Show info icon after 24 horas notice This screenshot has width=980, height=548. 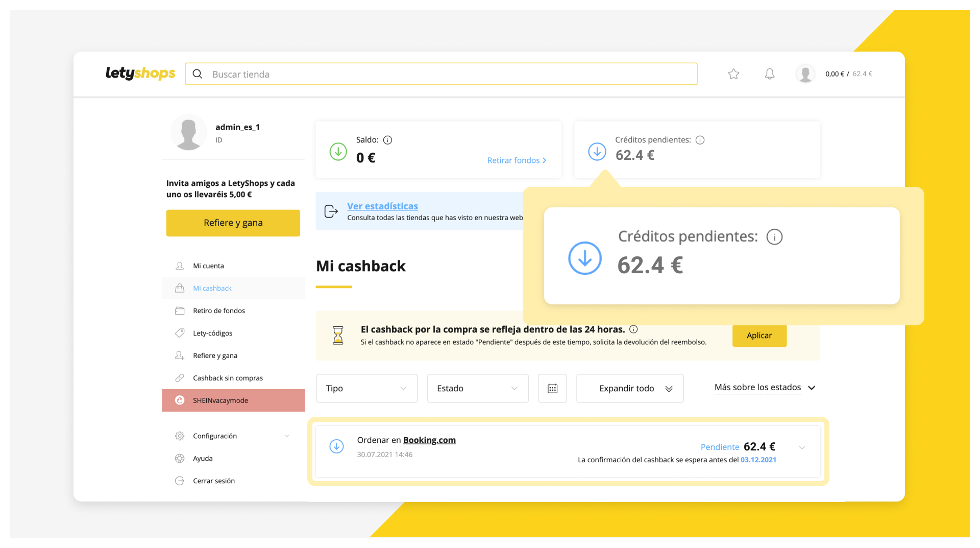tap(633, 329)
